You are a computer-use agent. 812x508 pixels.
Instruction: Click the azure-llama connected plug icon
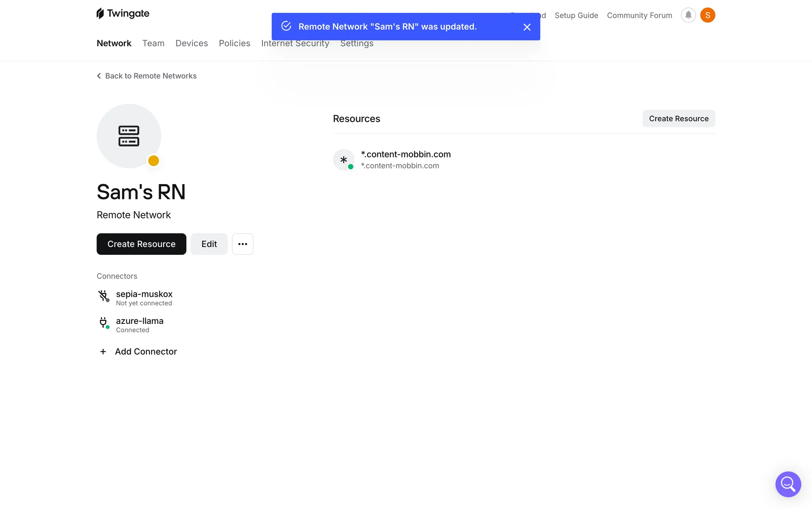[x=103, y=323]
